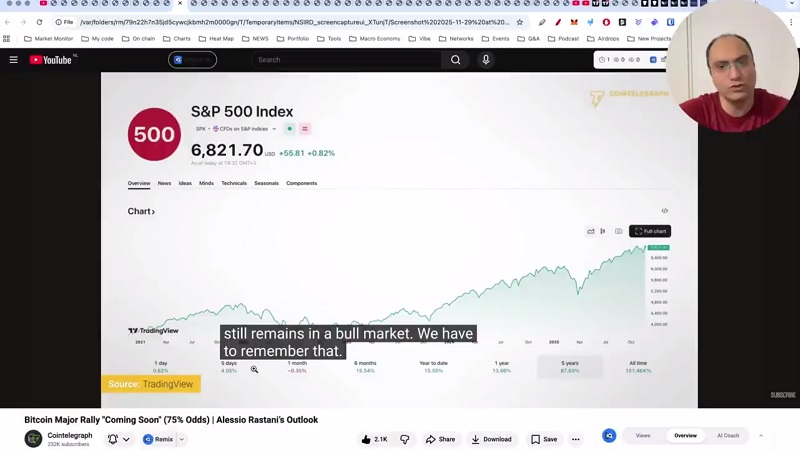Open the more actions ellipsis menu
Image resolution: width=800 pixels, height=450 pixels.
[x=575, y=439]
